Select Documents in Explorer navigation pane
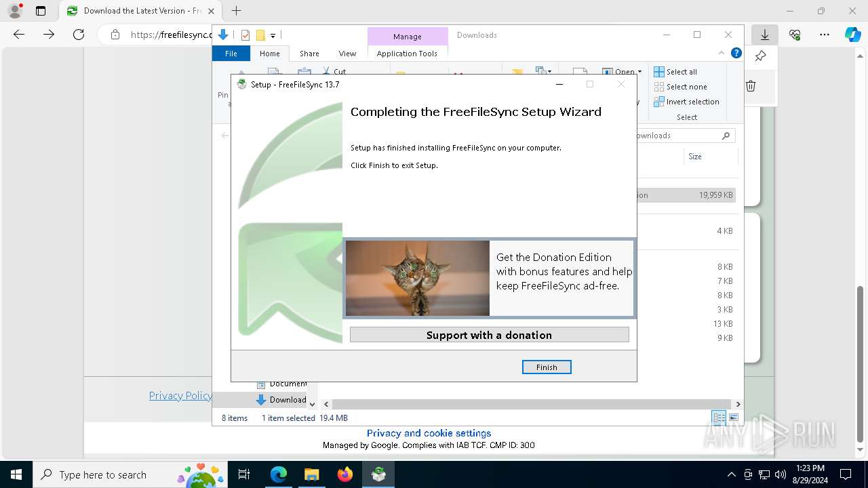 coord(281,384)
